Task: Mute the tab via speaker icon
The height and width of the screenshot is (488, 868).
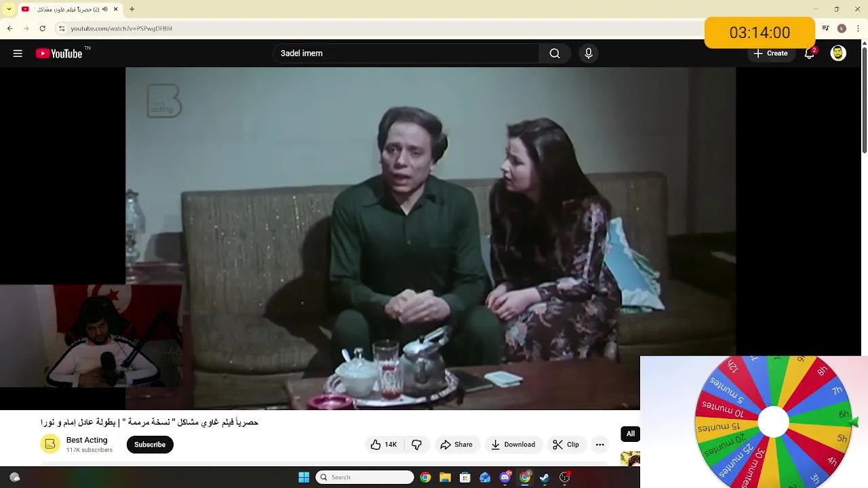Action: [x=105, y=9]
